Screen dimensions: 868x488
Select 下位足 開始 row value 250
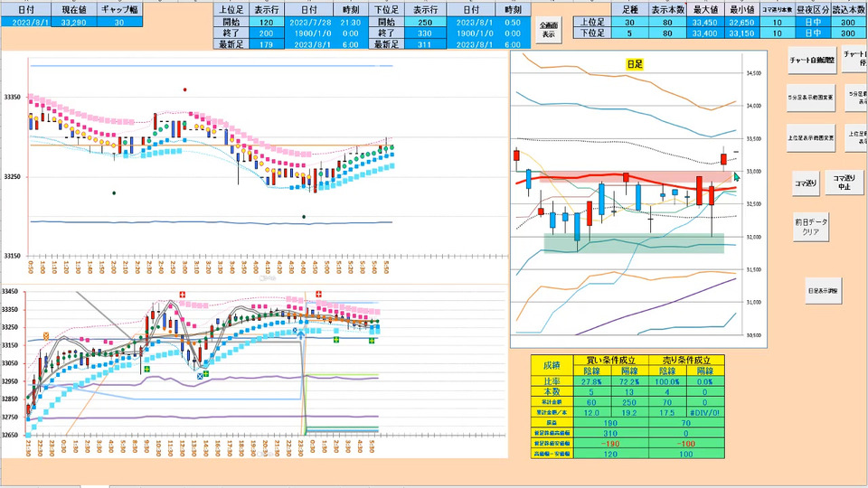tap(425, 23)
